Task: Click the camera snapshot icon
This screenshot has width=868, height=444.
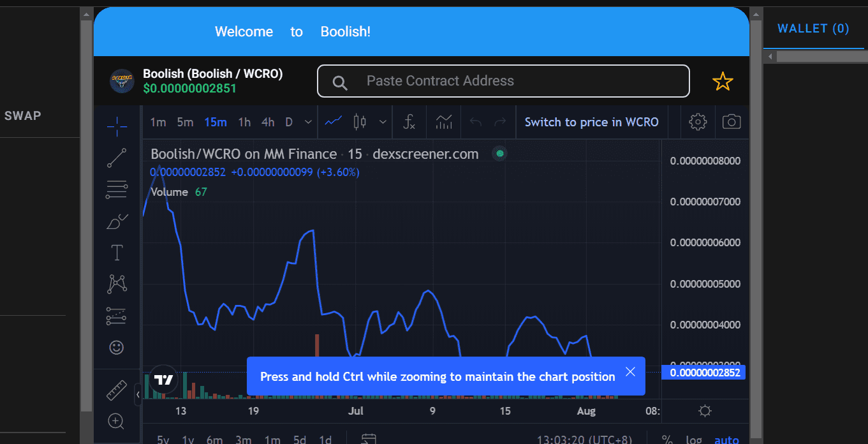Action: click(732, 122)
